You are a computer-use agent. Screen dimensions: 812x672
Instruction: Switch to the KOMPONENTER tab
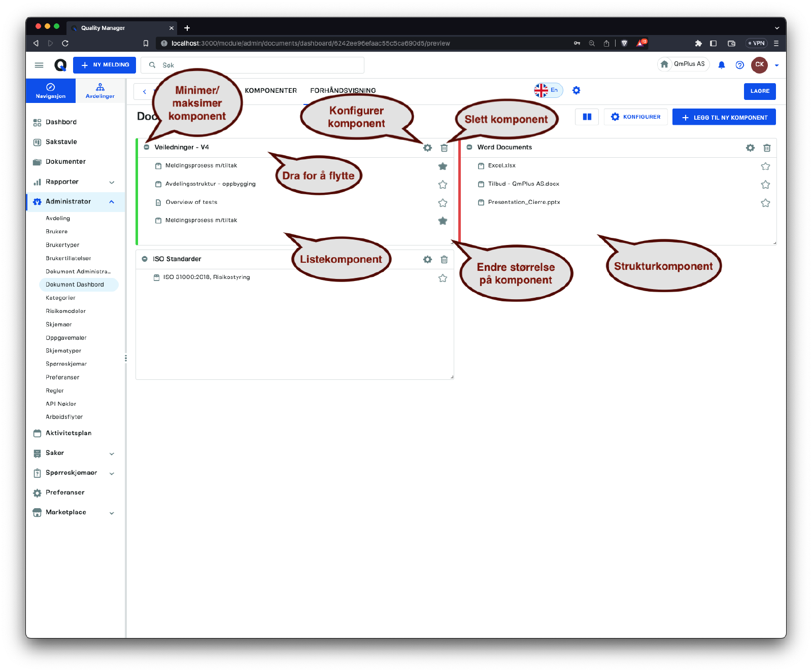click(x=270, y=91)
